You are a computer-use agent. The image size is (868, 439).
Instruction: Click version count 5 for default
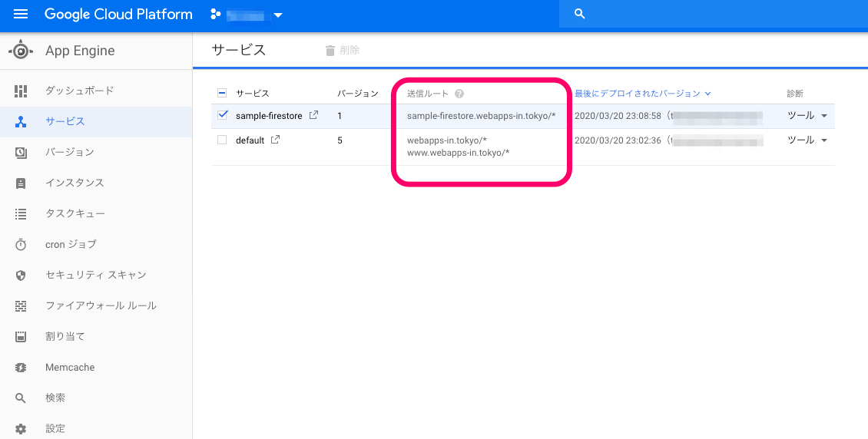click(340, 140)
